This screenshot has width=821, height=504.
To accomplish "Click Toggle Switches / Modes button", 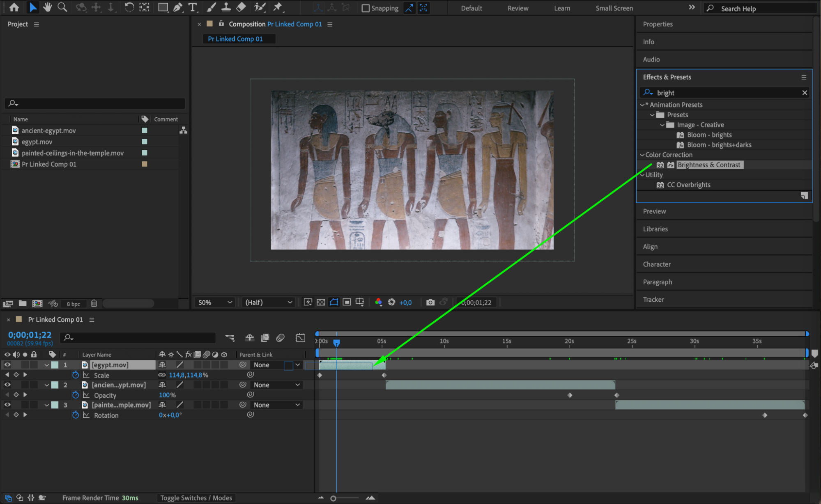I will tap(196, 498).
